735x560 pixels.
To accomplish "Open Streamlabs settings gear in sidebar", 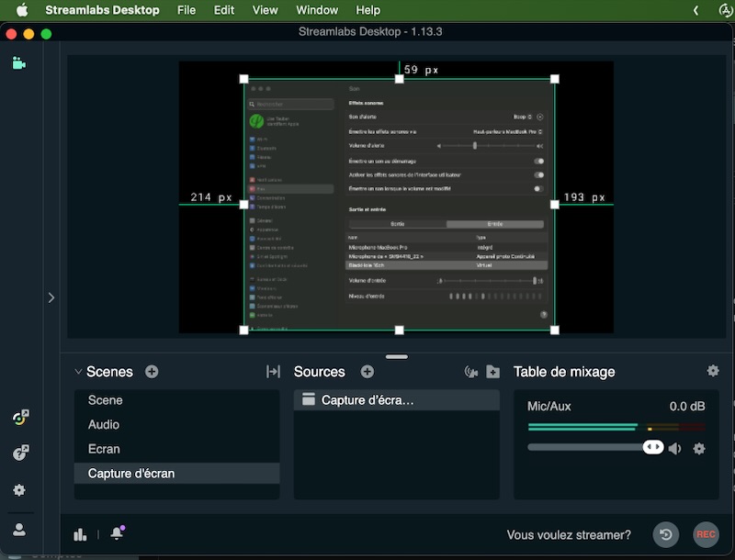I will pyautogui.click(x=18, y=490).
